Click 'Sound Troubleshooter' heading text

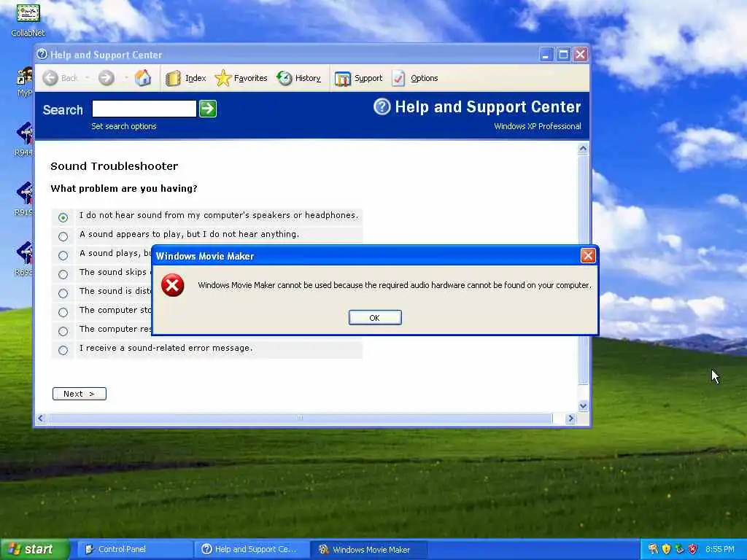click(115, 166)
